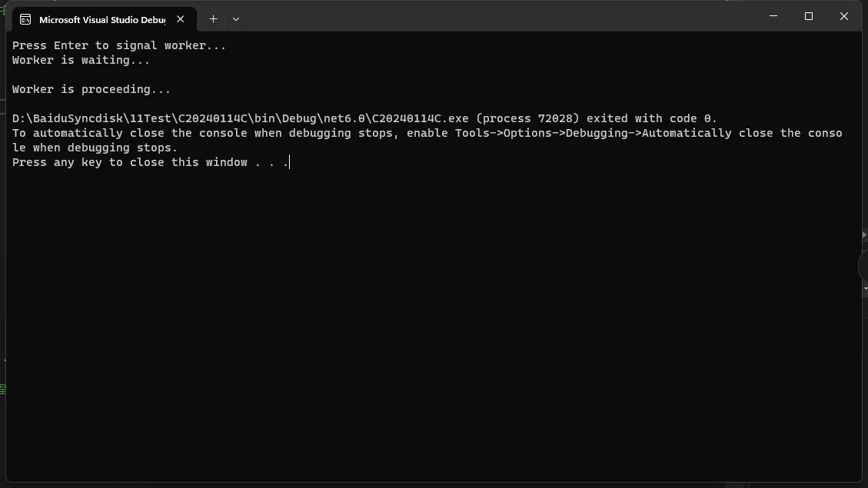Open a new terminal tab with plus
This screenshot has width=868, height=488.
click(213, 18)
